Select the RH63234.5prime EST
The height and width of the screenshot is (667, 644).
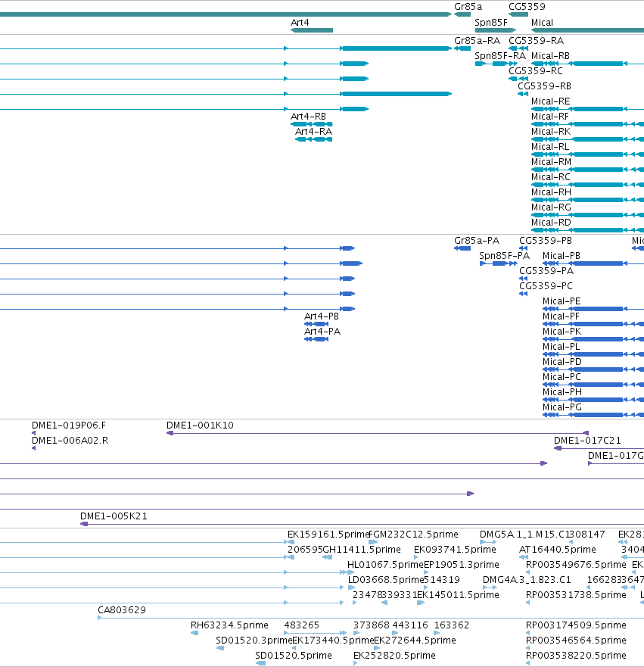194,634
